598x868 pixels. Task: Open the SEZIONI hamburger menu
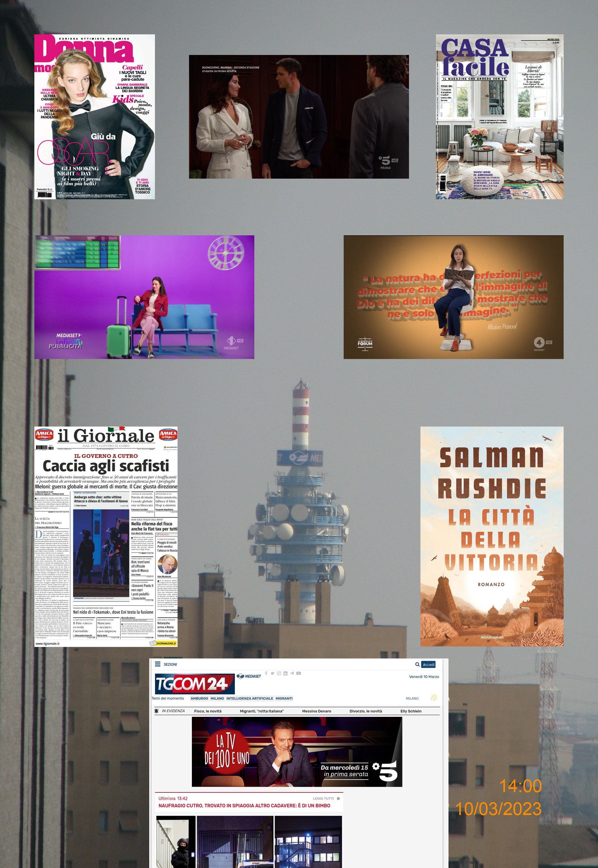158,664
